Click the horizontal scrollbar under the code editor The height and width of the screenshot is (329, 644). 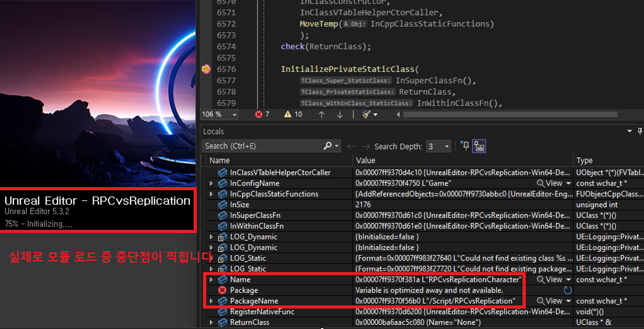510,114
